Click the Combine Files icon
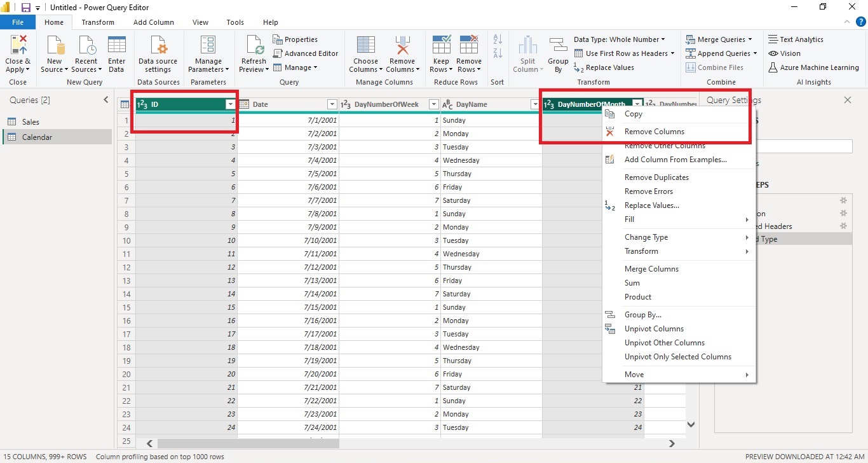This screenshot has height=463, width=868. click(715, 67)
